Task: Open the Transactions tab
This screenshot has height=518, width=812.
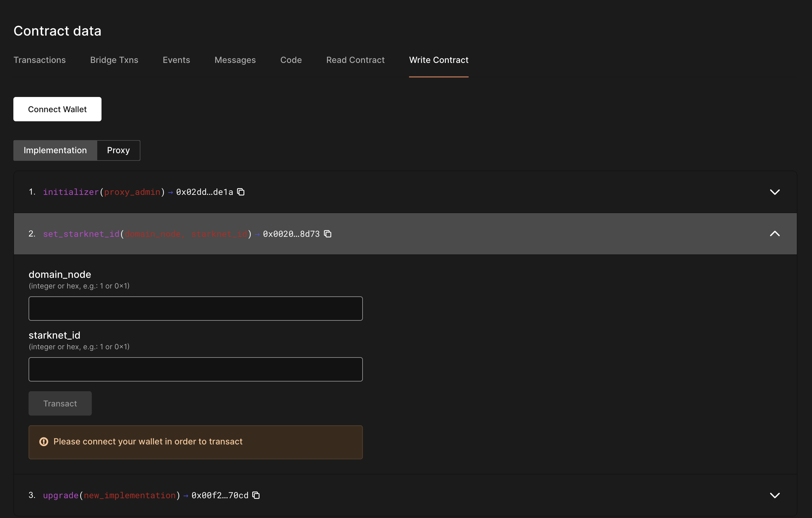Action: point(40,60)
